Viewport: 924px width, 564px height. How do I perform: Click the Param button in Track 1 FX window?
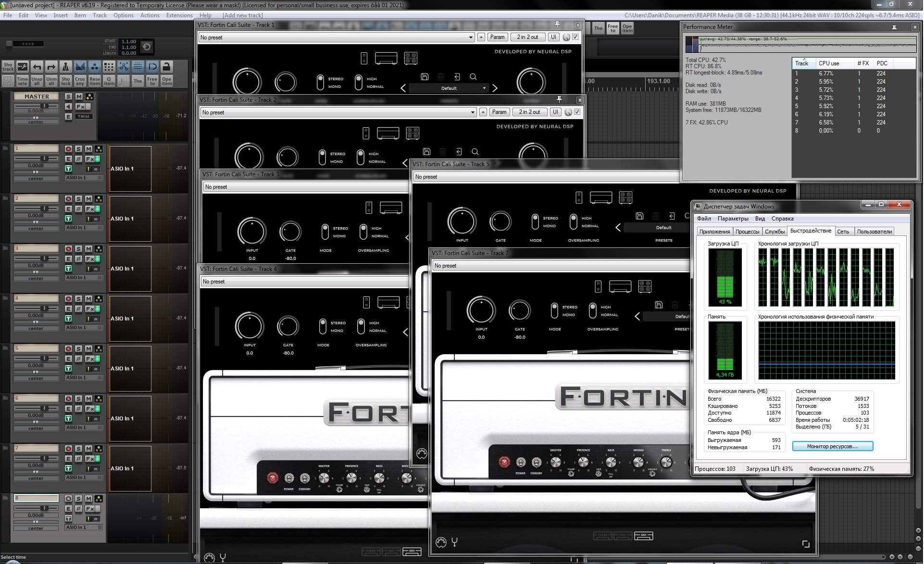(x=498, y=37)
